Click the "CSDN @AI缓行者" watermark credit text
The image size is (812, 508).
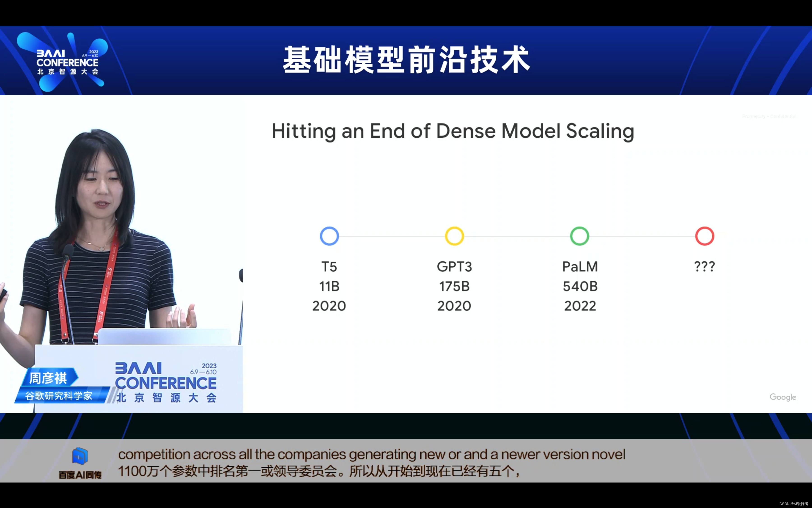pyautogui.click(x=794, y=504)
